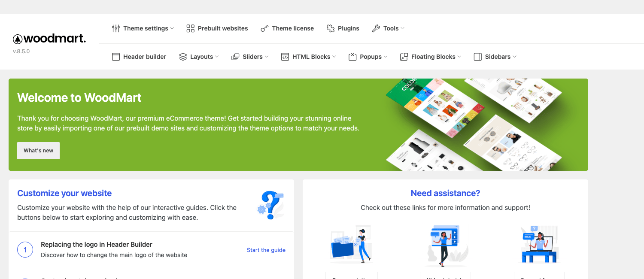644x279 pixels.
Task: Open the Prebuilt websites page
Action: (217, 28)
